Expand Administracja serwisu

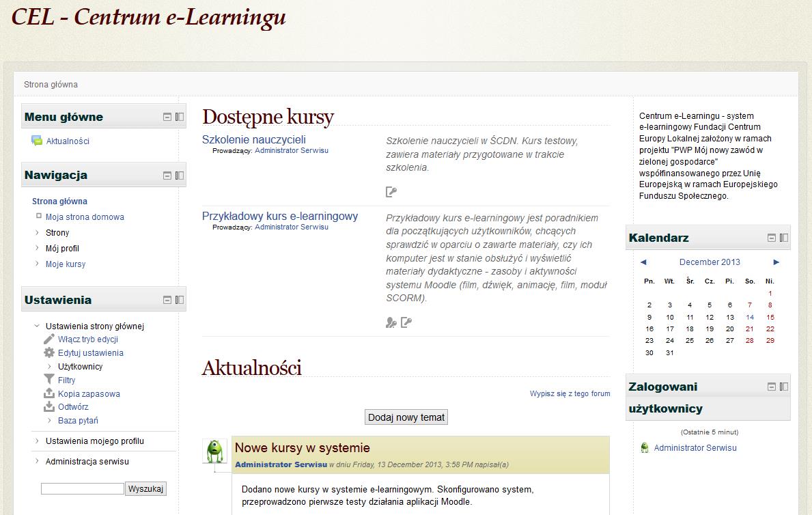coord(38,461)
